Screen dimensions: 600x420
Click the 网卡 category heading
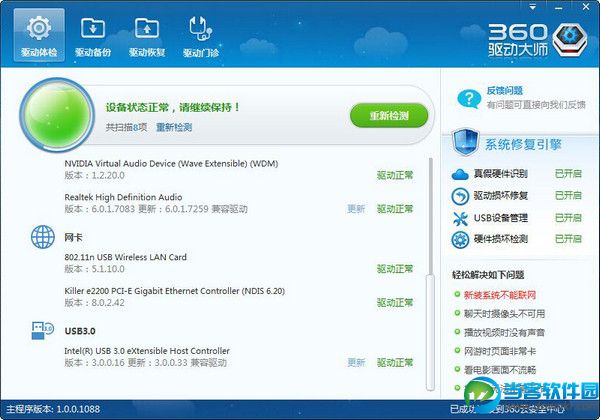pyautogui.click(x=73, y=238)
